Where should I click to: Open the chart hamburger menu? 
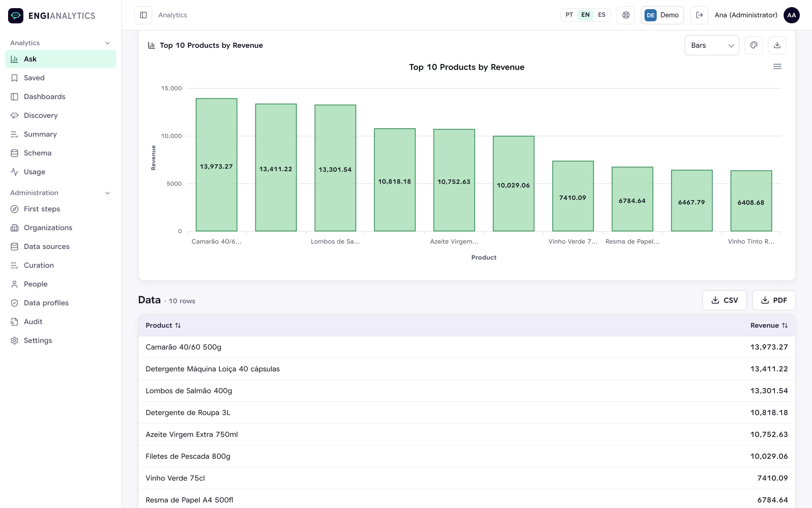[x=777, y=67]
